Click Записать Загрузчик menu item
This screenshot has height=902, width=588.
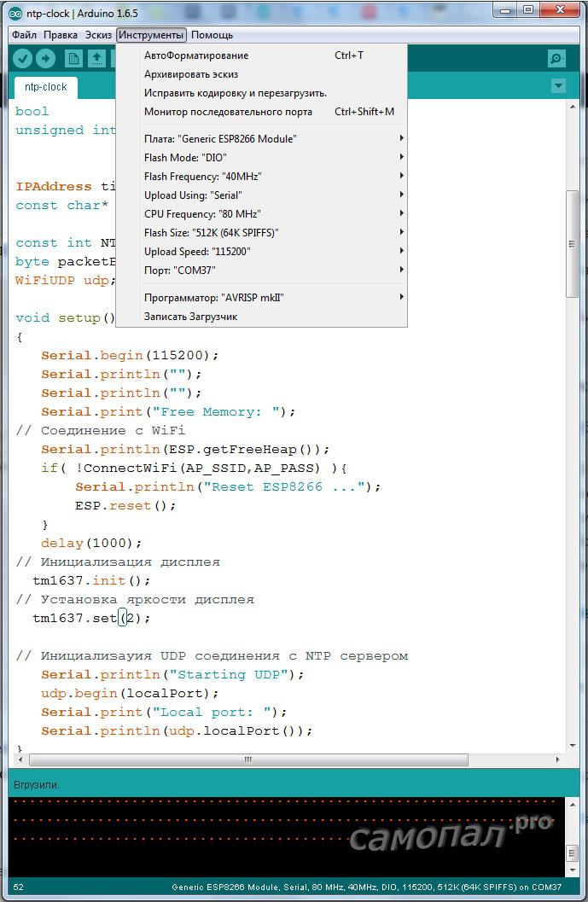pos(262,317)
